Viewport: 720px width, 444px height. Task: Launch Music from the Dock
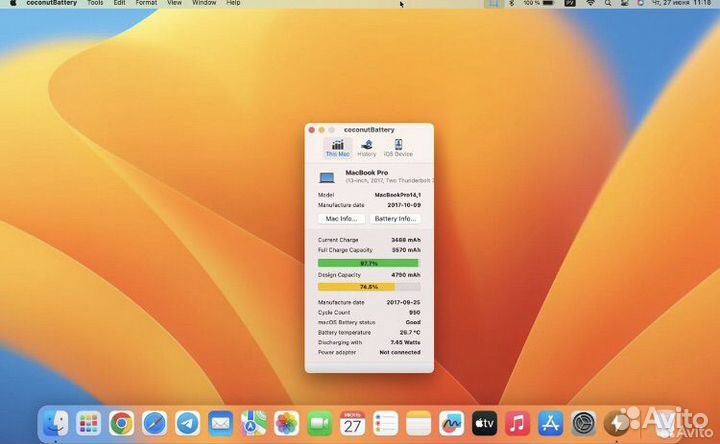(518, 423)
